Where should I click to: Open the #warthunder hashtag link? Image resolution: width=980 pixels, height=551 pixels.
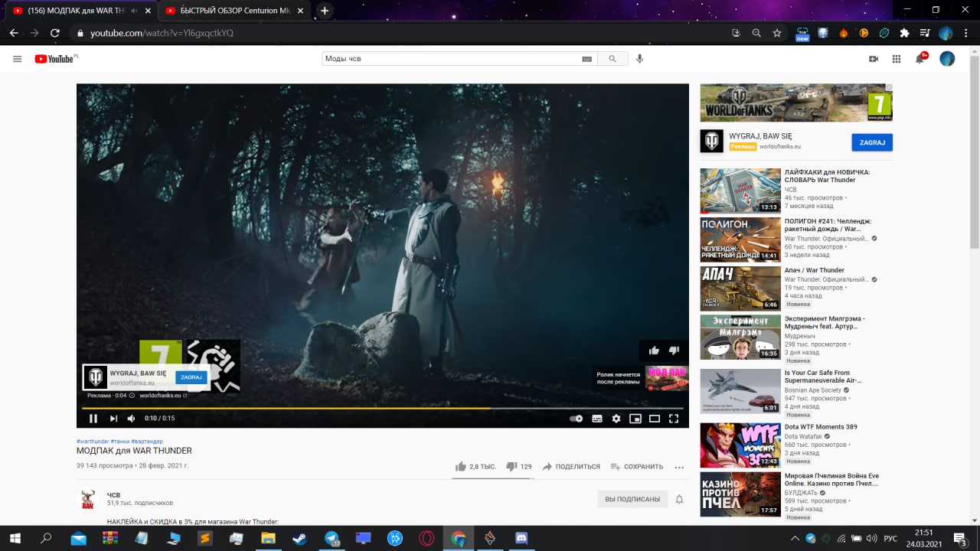(92, 442)
